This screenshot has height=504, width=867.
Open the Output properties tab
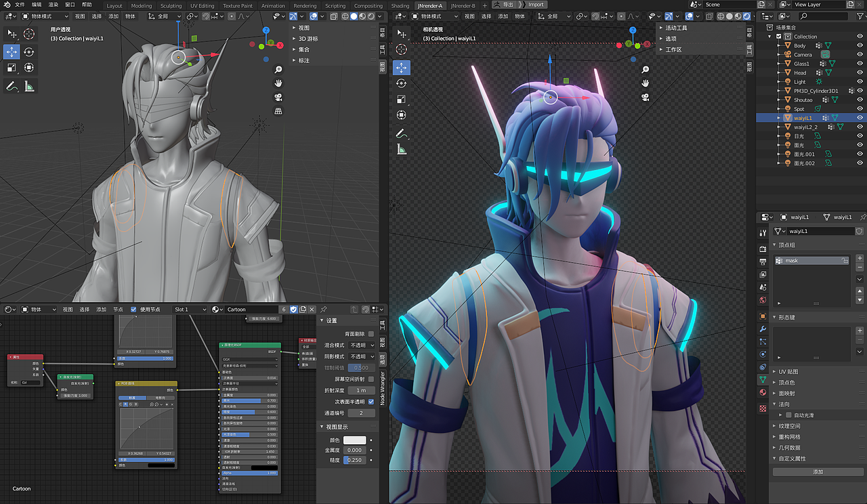[763, 261]
